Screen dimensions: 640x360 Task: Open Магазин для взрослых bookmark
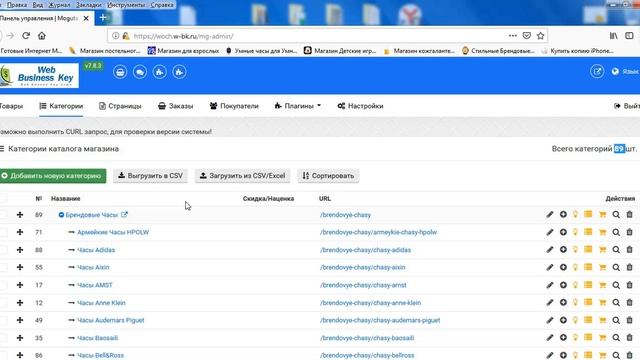click(x=184, y=51)
